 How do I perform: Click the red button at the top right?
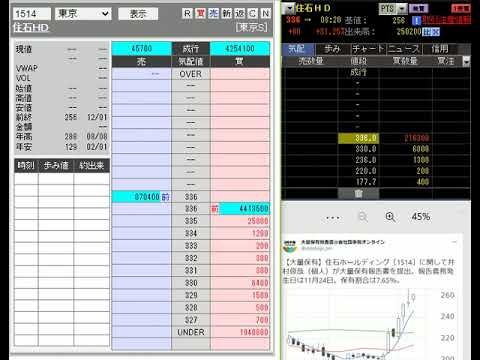461,8
